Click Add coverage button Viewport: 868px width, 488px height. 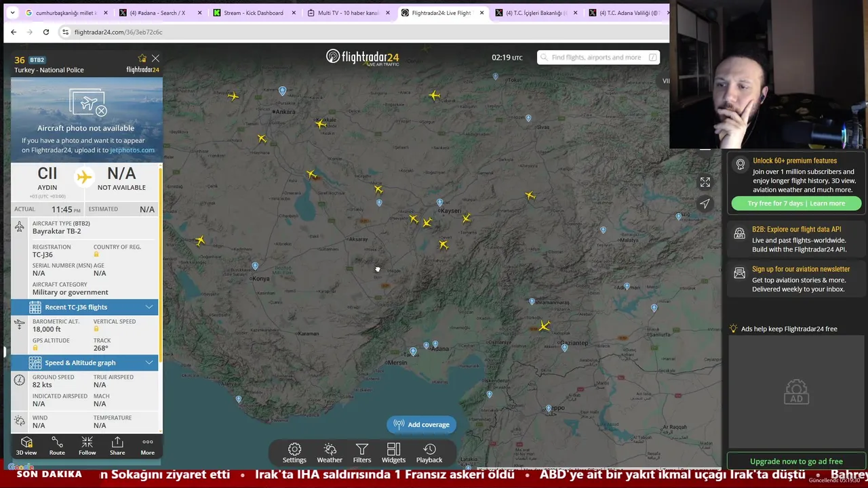(x=421, y=424)
